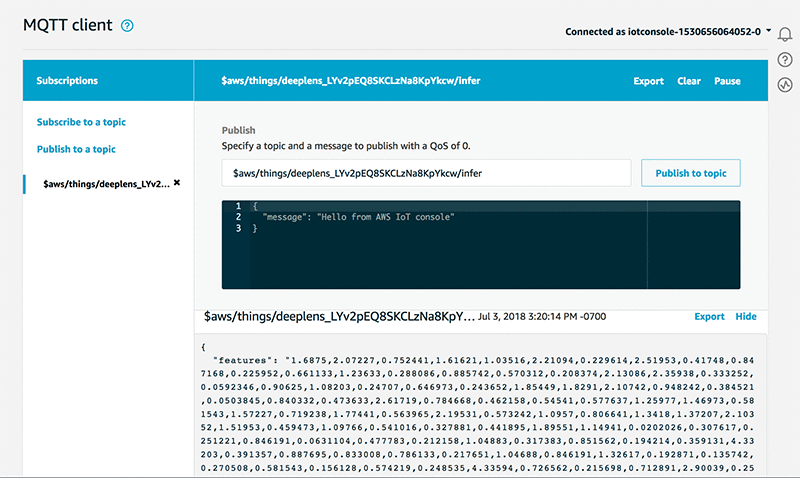Click inside the JSON message editor
This screenshot has height=478, width=800.
pyautogui.click(x=481, y=245)
